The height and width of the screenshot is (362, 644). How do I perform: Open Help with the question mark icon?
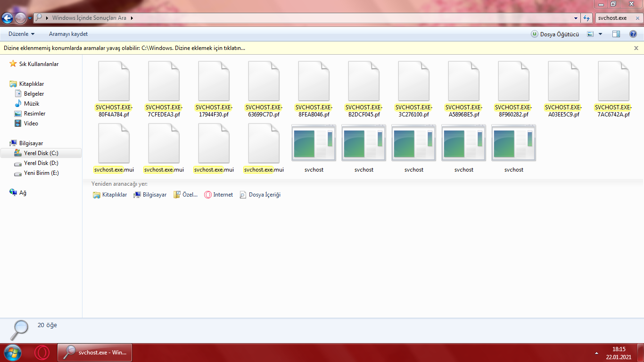point(633,34)
